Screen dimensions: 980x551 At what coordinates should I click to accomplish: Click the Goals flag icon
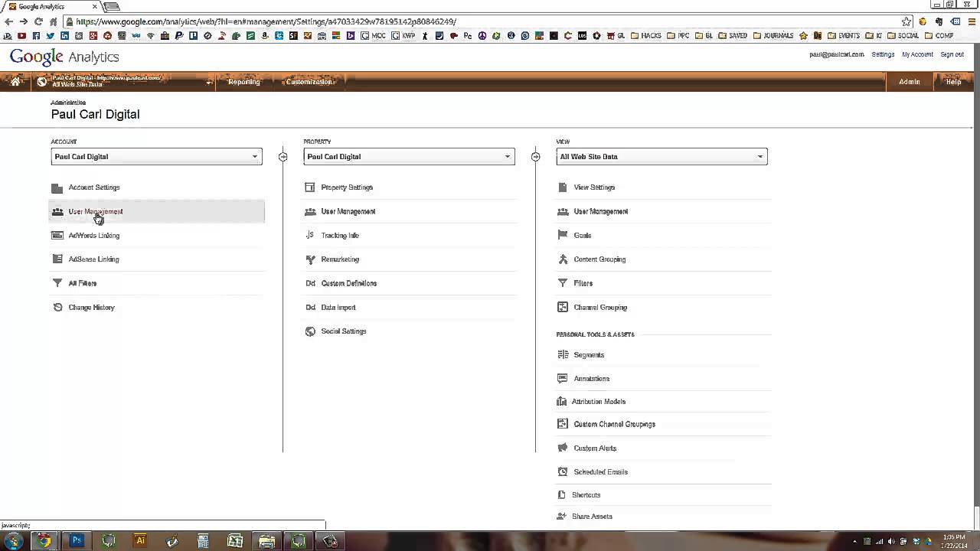[563, 236]
